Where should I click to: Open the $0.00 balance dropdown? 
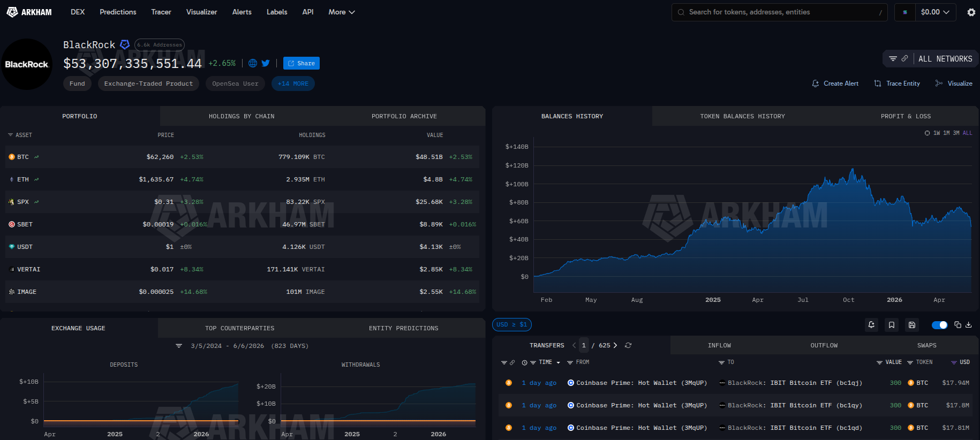pos(935,12)
